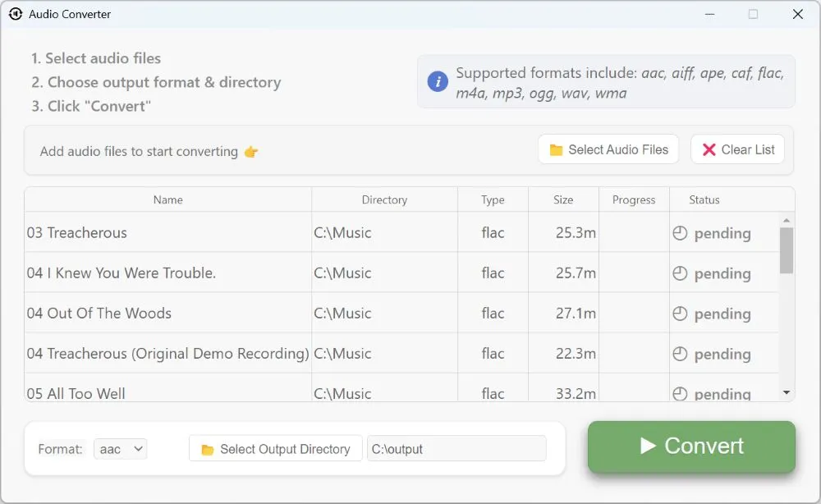Click the Clear List button
Image resolution: width=821 pixels, height=504 pixels.
point(737,149)
